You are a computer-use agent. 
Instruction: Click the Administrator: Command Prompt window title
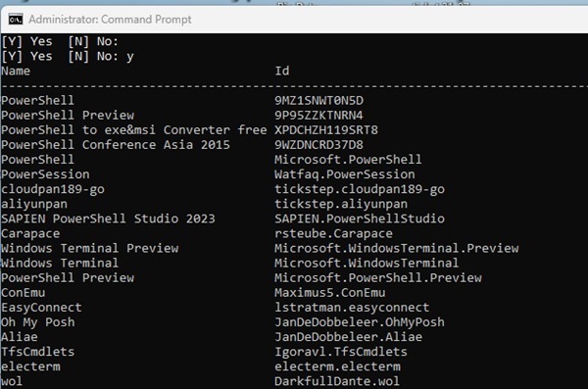pyautogui.click(x=110, y=20)
